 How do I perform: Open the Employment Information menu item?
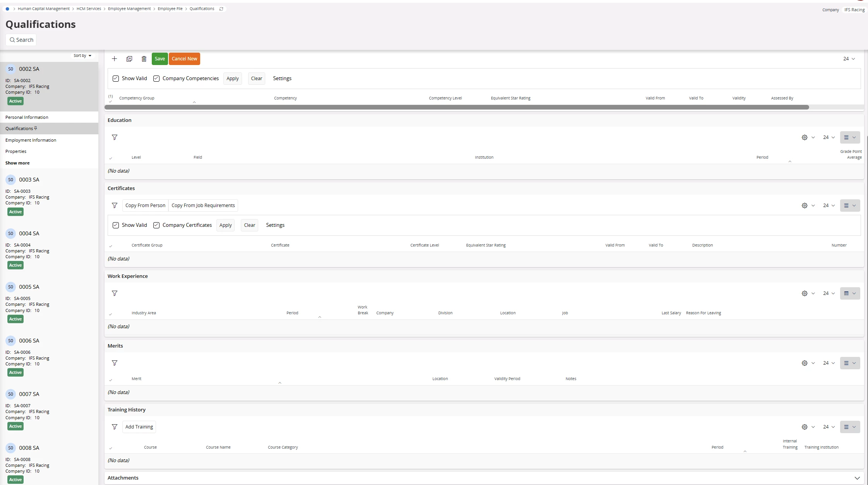click(x=31, y=140)
